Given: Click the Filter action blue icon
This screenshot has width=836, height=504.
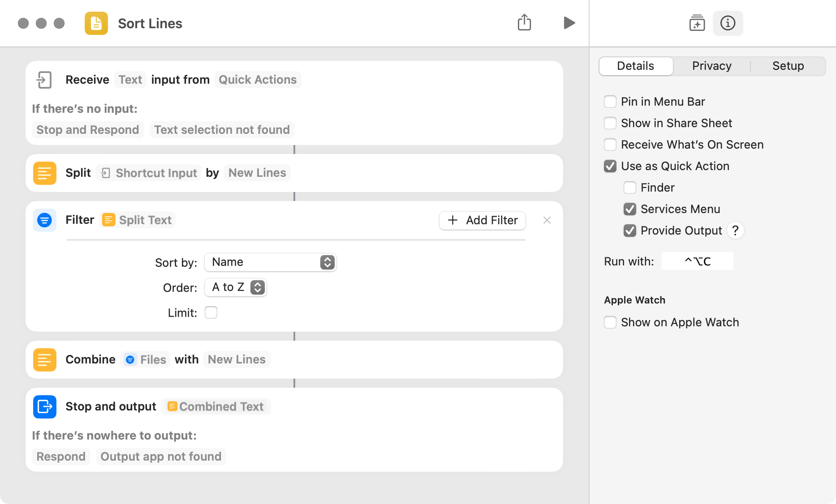Looking at the screenshot, I should coord(45,220).
